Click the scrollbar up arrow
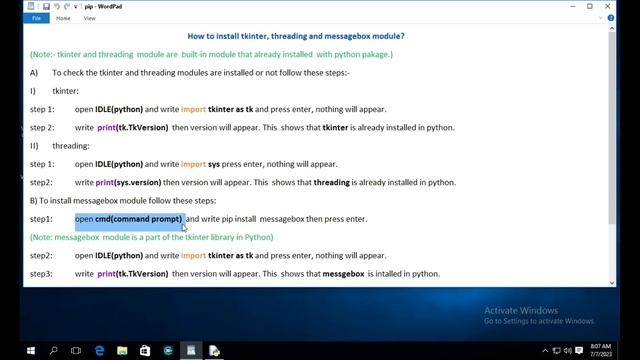The width and height of the screenshot is (640, 360). (611, 28)
